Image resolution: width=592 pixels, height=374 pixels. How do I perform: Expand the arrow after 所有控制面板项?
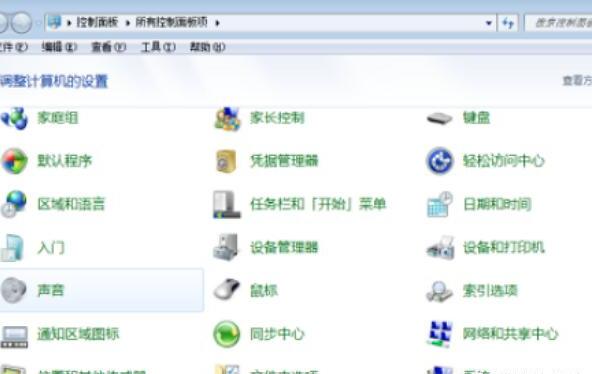[x=217, y=23]
